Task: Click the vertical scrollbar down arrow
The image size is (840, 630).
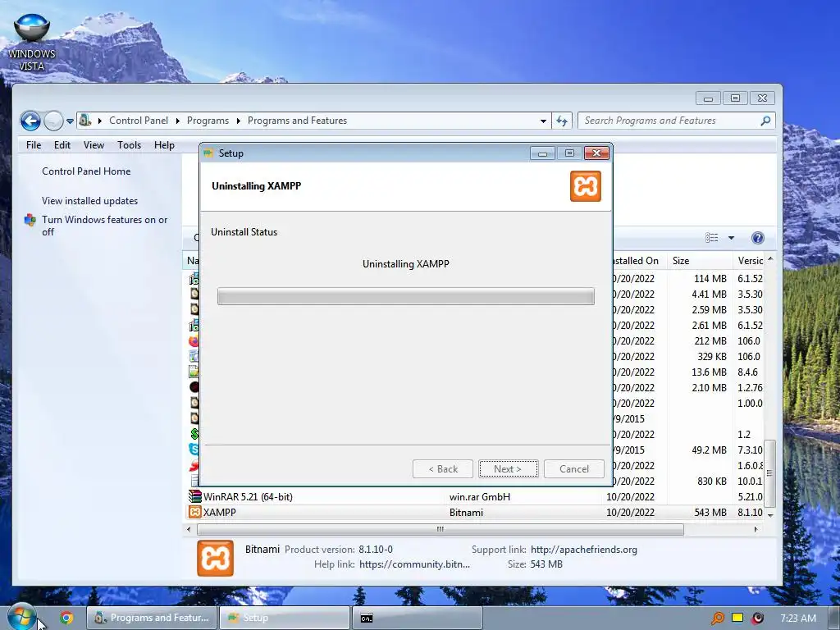Action: [770, 515]
